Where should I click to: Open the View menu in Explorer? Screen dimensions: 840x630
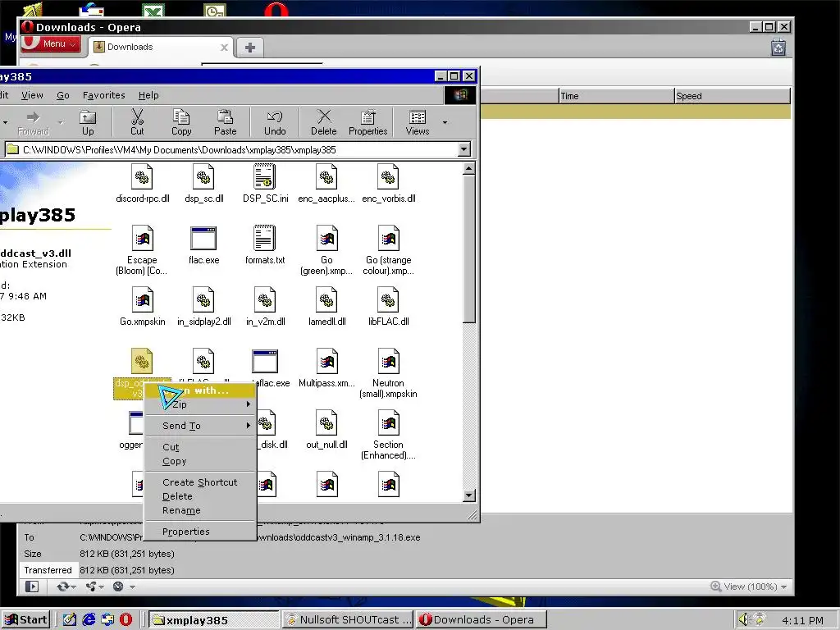(32, 95)
